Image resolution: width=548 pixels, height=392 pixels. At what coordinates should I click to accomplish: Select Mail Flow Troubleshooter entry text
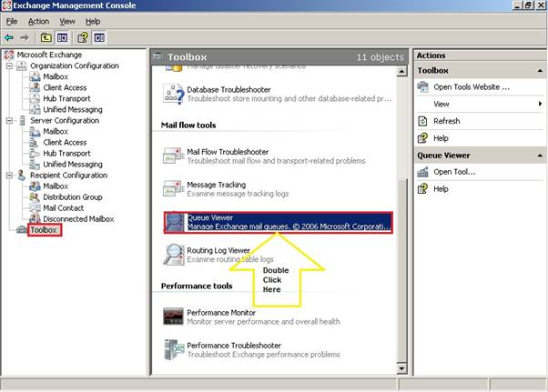click(x=228, y=152)
